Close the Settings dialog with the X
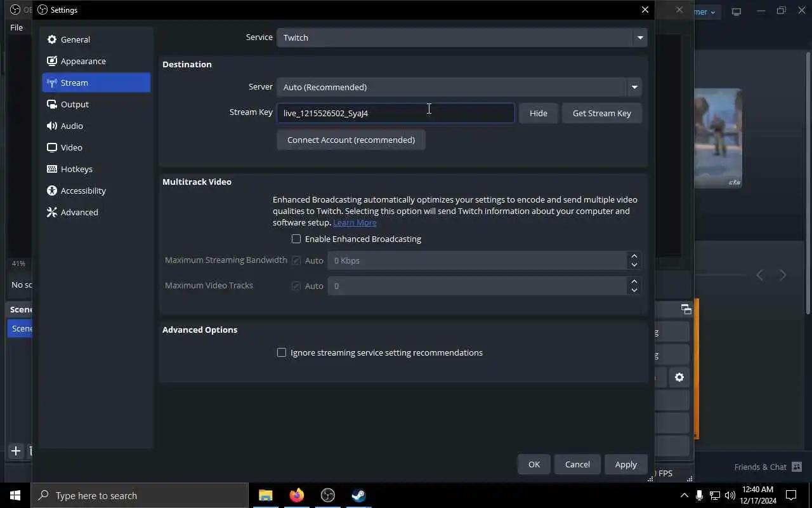Image resolution: width=812 pixels, height=508 pixels. (645, 10)
